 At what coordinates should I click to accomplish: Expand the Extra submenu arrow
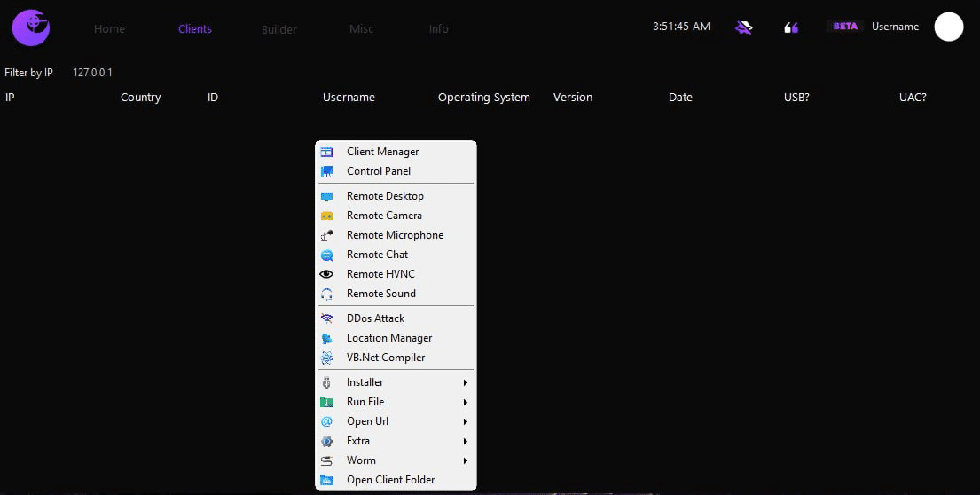tap(465, 441)
